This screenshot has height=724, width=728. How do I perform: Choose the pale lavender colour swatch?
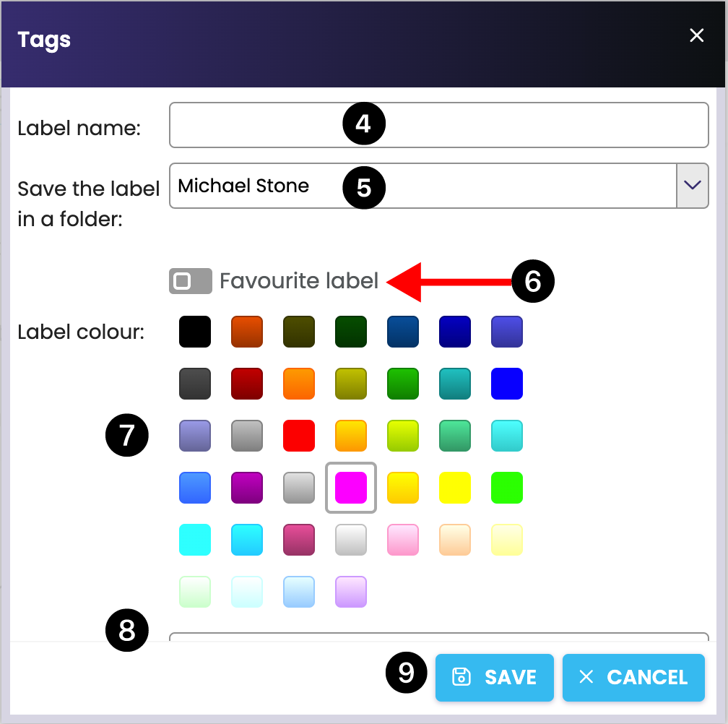pyautogui.click(x=351, y=592)
